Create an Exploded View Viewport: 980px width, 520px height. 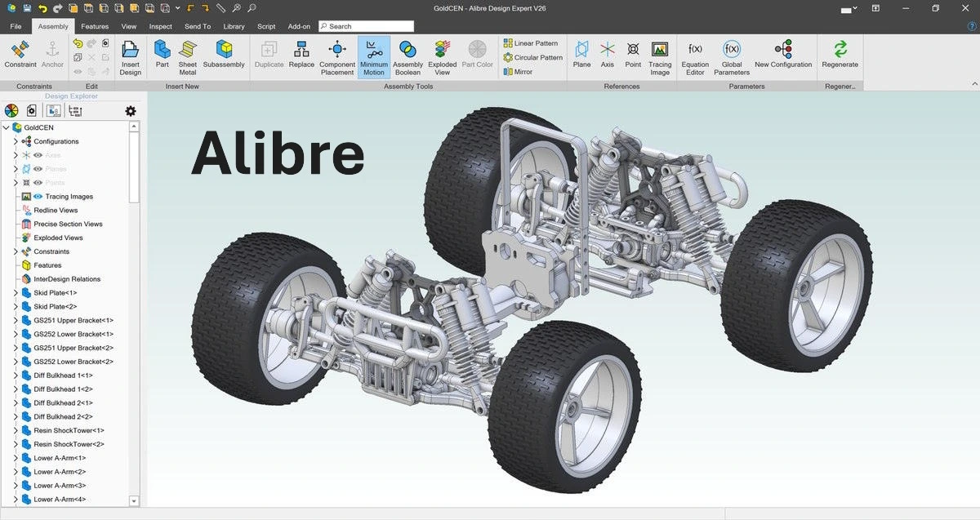(x=443, y=57)
